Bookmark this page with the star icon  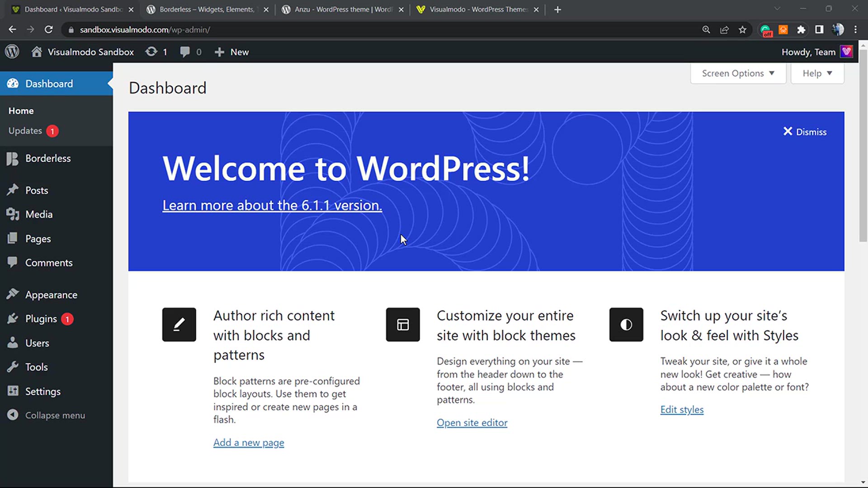(x=742, y=30)
